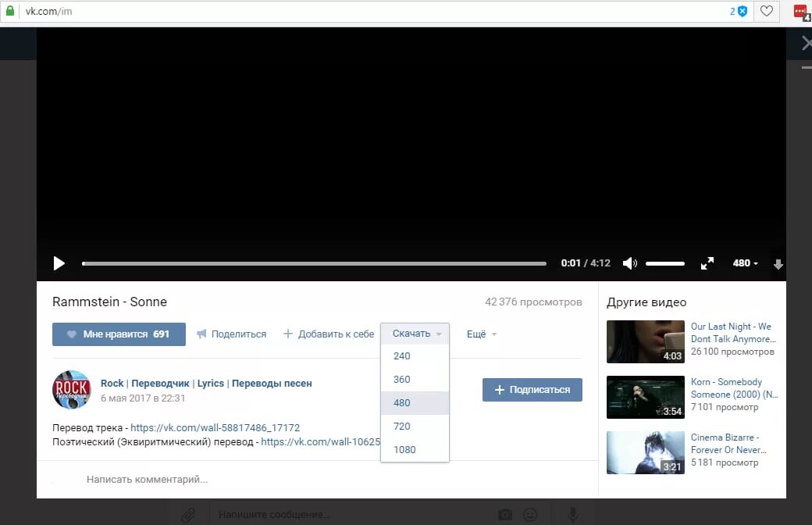Open the Rock Переводчик community avatar

(x=72, y=390)
